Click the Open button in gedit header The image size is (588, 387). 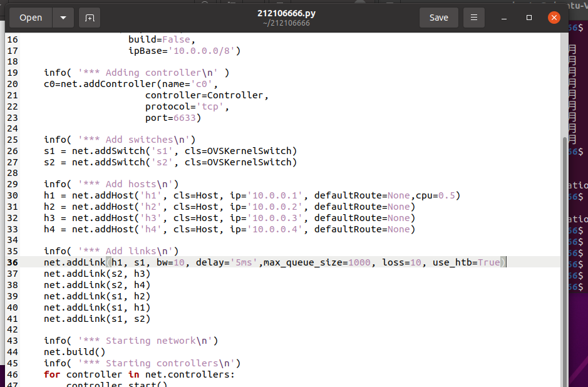[x=31, y=18]
